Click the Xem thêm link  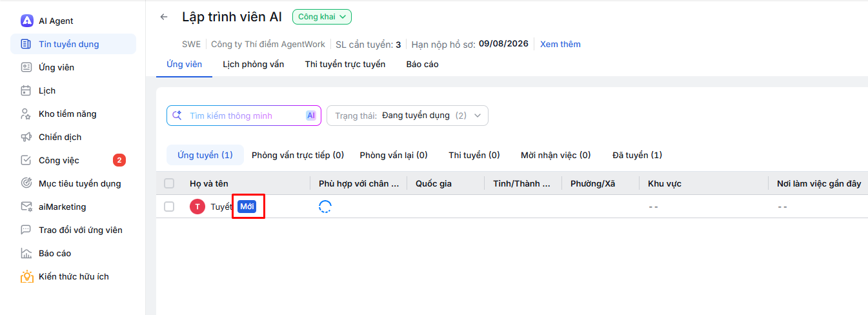560,44
